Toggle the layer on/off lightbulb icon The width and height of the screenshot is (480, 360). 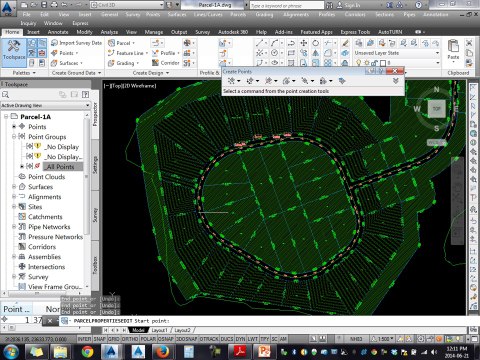(359, 63)
